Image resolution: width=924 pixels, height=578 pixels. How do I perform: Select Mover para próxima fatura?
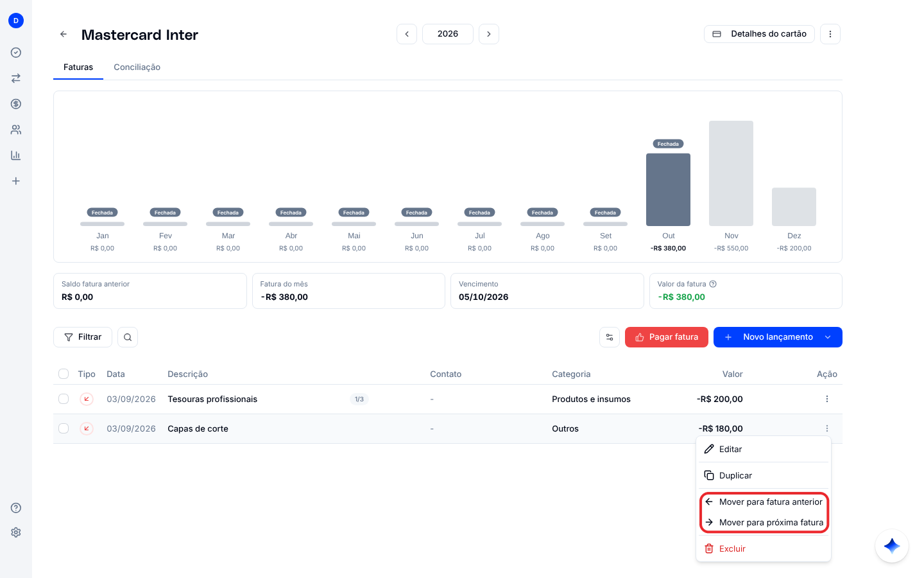764,522
